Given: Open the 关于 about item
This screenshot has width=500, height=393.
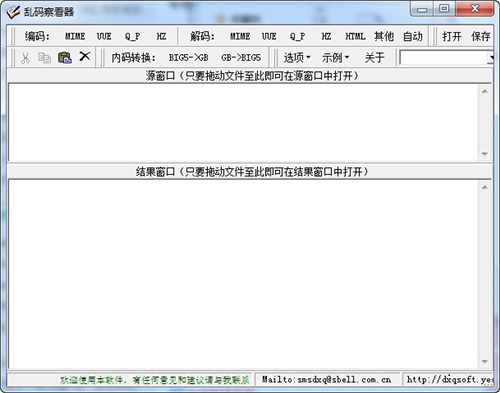Looking at the screenshot, I should pyautogui.click(x=374, y=58).
